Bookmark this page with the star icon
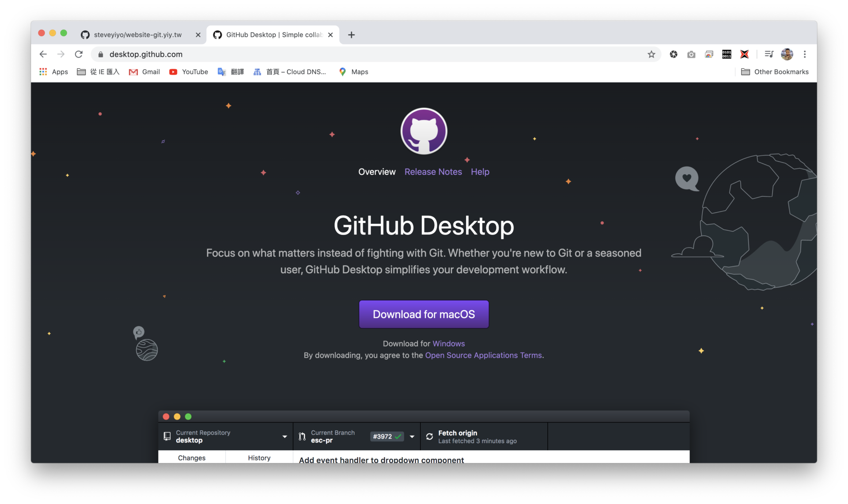Viewport: 848px width, 504px height. coord(651,54)
